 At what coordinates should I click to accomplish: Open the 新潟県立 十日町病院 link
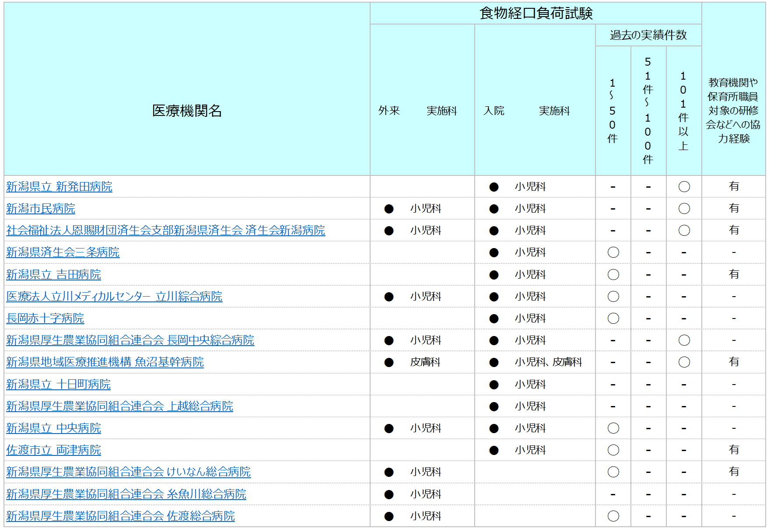click(x=58, y=385)
